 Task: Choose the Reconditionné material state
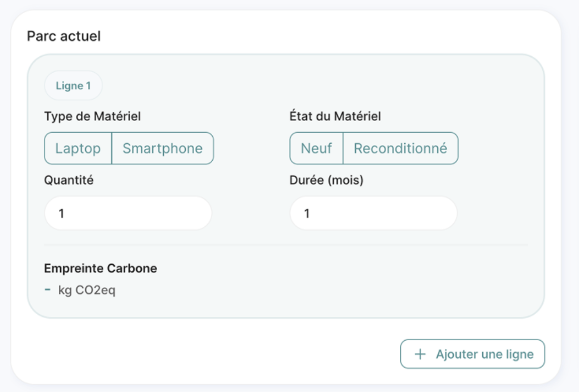tap(401, 149)
